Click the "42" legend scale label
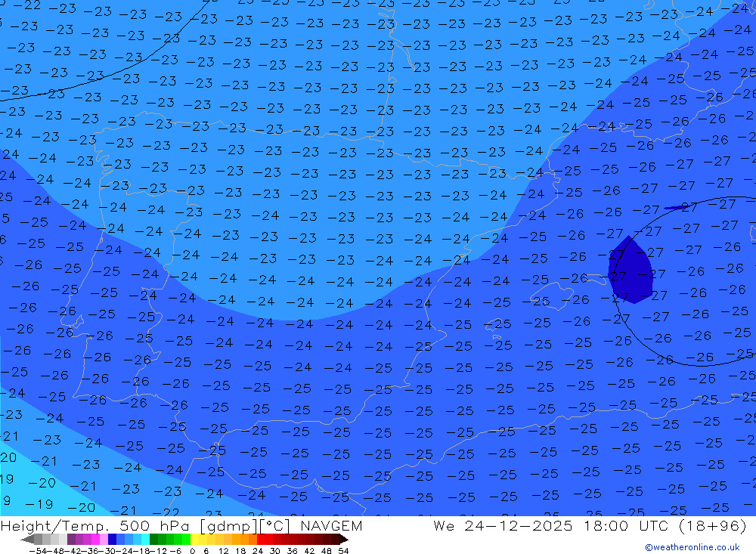The image size is (756, 554). coord(309,551)
